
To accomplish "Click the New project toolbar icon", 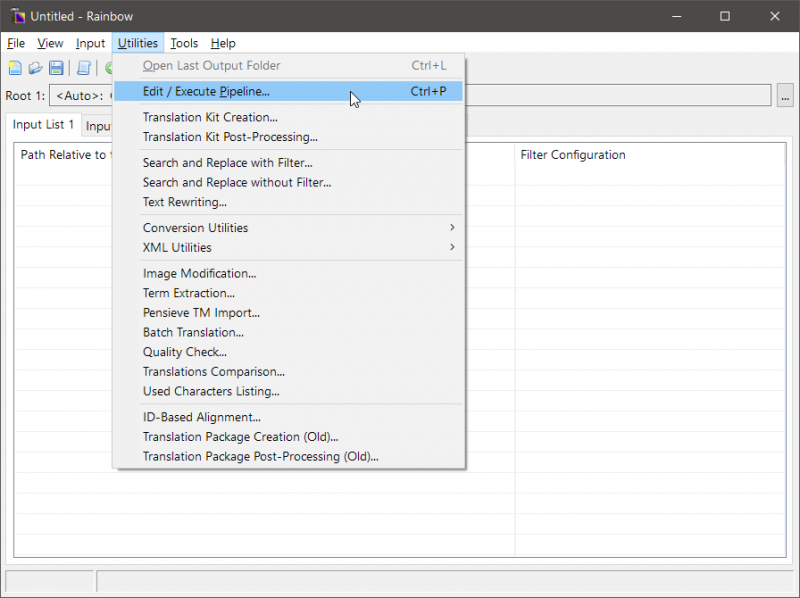I will [15, 68].
